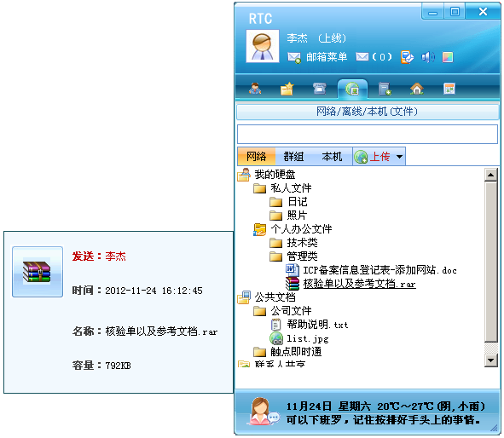Screen dimensions: 504x438
Task: Select the telephone tab icon
Action: tap(320, 89)
